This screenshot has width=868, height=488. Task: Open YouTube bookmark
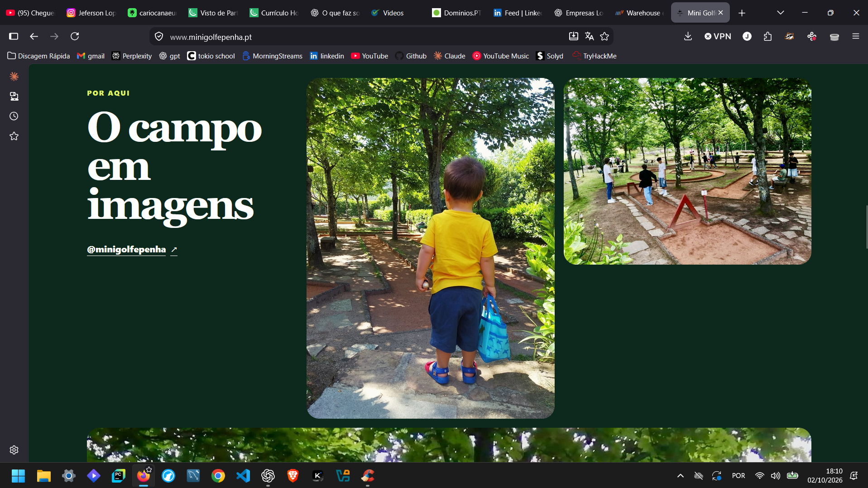(x=369, y=56)
